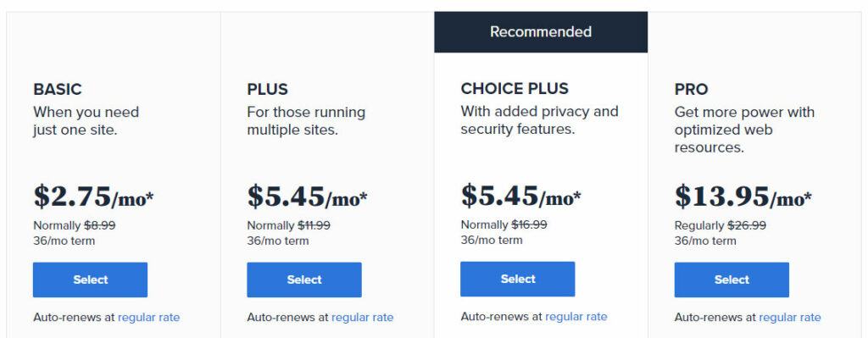
Task: Click the PRO plan heading
Action: coord(692,90)
